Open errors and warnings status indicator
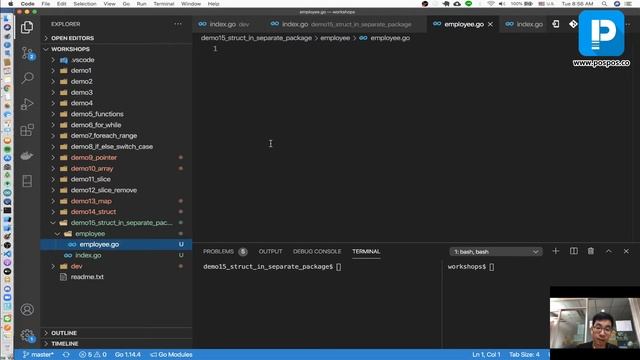 93,354
